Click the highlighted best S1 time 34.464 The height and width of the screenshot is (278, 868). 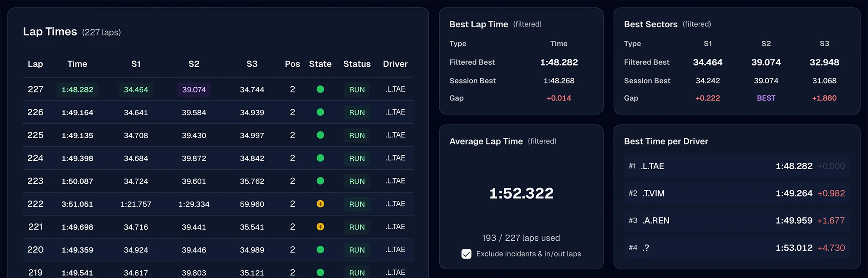click(x=136, y=89)
